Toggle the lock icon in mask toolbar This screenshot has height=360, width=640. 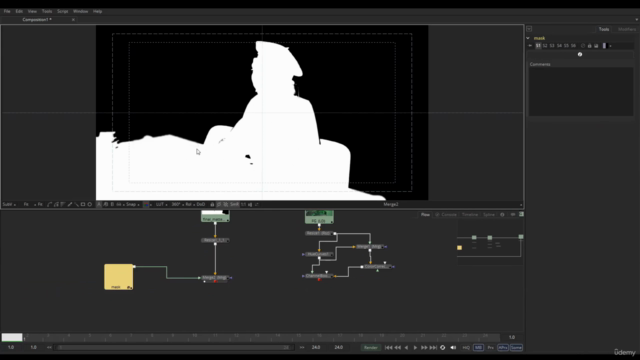click(x=589, y=46)
